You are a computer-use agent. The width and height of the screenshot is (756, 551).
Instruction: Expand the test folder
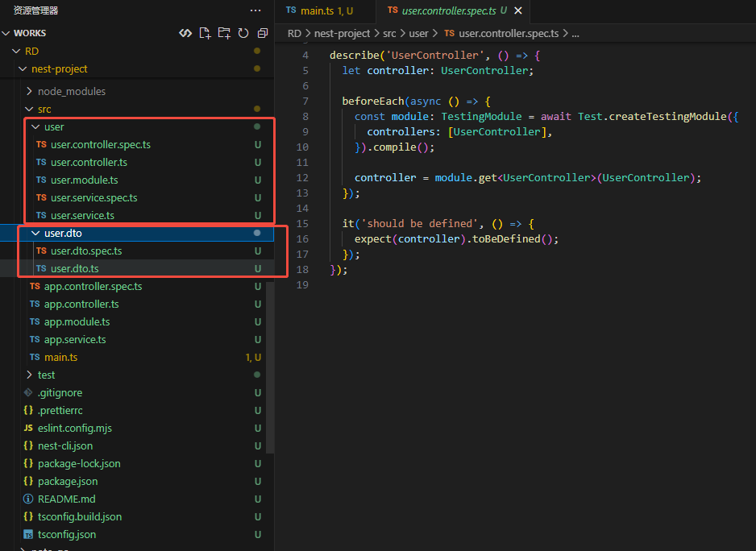[46, 375]
